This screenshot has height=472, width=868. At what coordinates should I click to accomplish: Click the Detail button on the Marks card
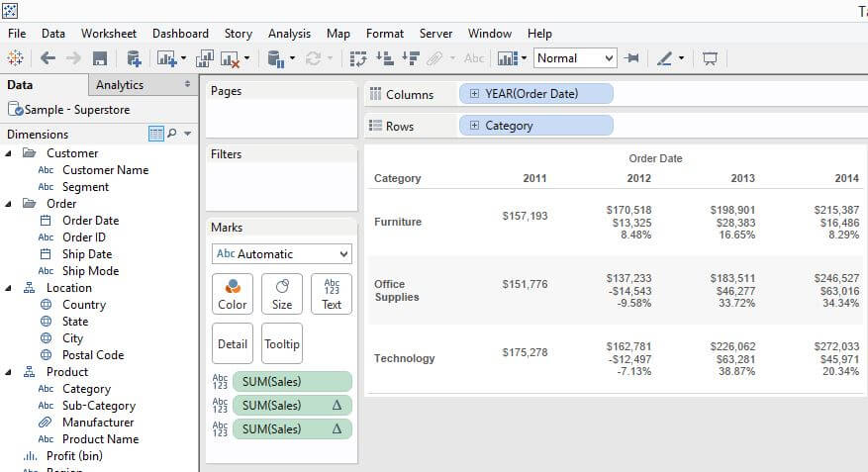233,343
